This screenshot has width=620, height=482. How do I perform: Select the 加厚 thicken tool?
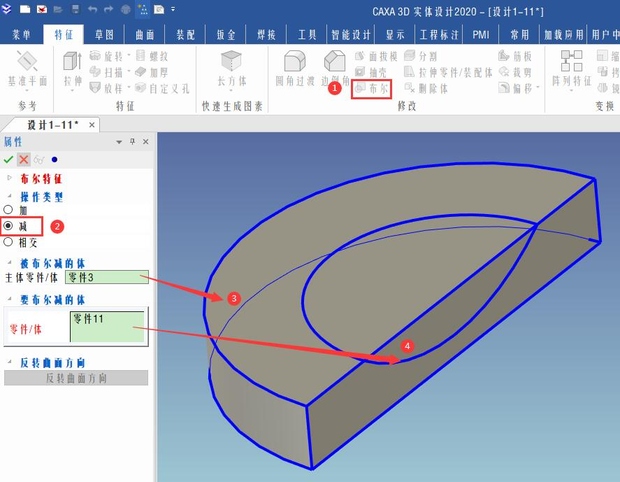click(x=152, y=72)
